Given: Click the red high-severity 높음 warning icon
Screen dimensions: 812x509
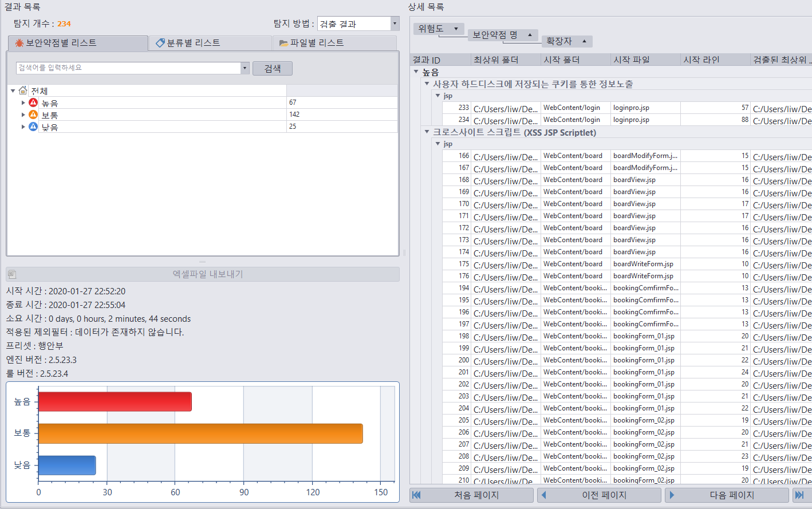Looking at the screenshot, I should click(33, 102).
